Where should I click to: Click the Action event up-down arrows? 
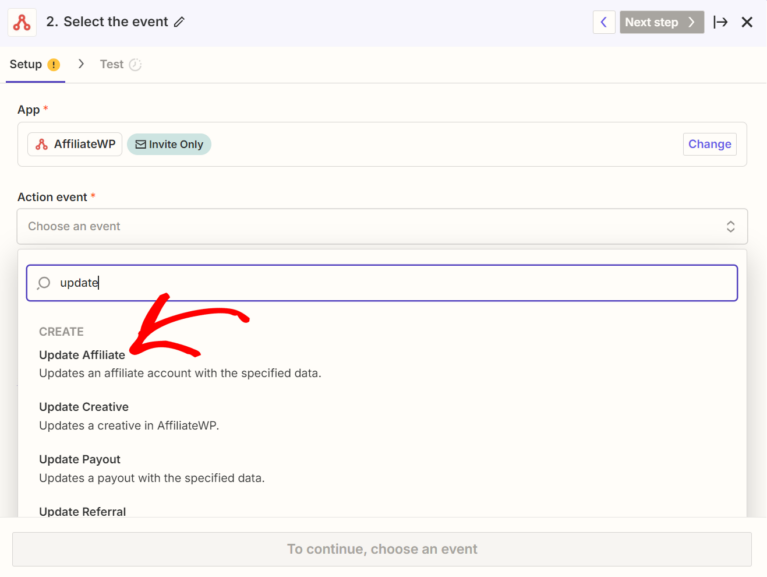tap(730, 226)
